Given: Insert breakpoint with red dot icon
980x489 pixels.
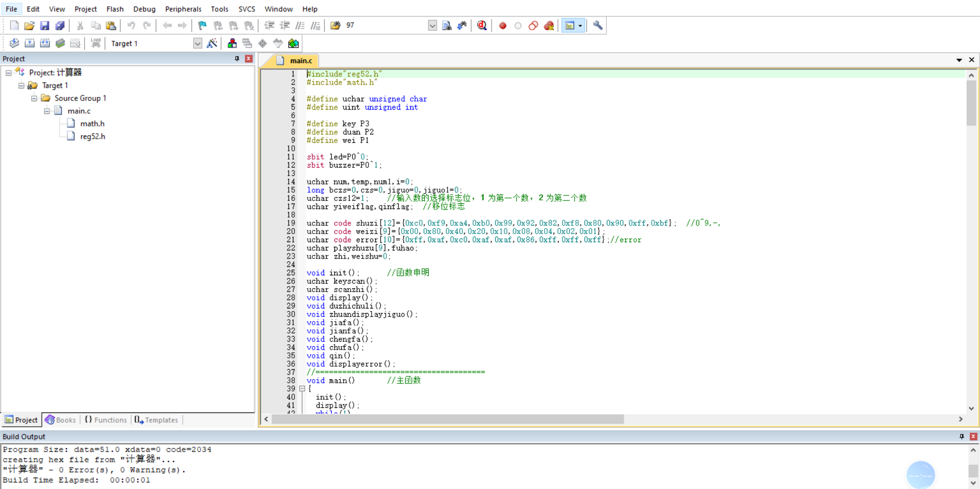Looking at the screenshot, I should click(503, 25).
